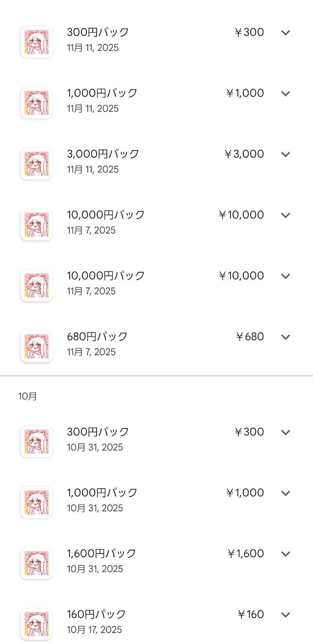
Task: Open the 680円パック purchase title
Action: (97, 336)
